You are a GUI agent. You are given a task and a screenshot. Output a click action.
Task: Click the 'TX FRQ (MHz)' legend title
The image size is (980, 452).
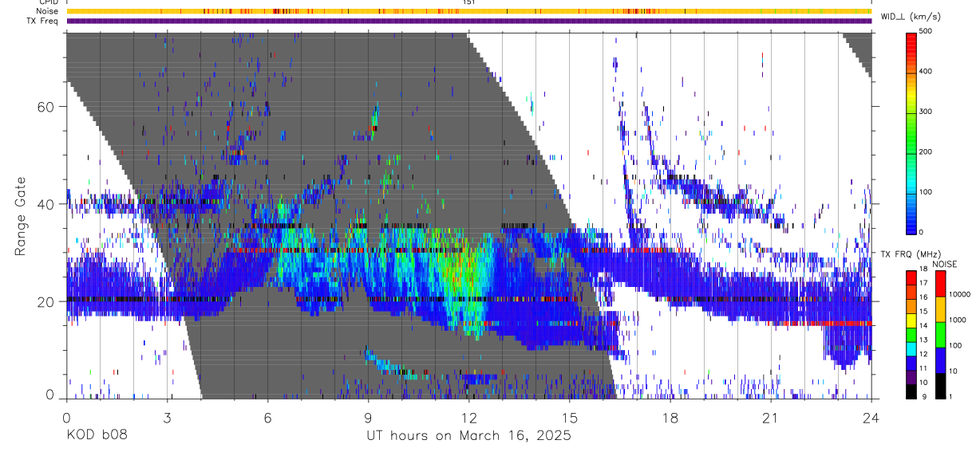point(910,254)
